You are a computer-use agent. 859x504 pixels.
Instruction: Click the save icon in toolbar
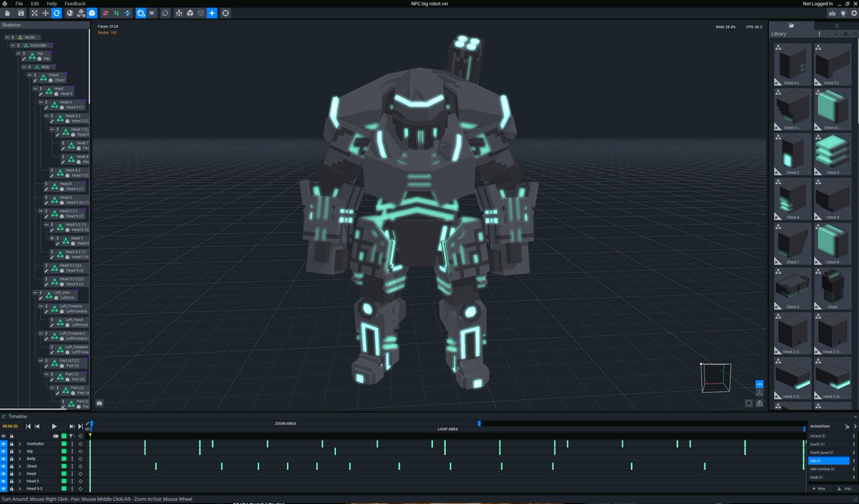[x=21, y=13]
